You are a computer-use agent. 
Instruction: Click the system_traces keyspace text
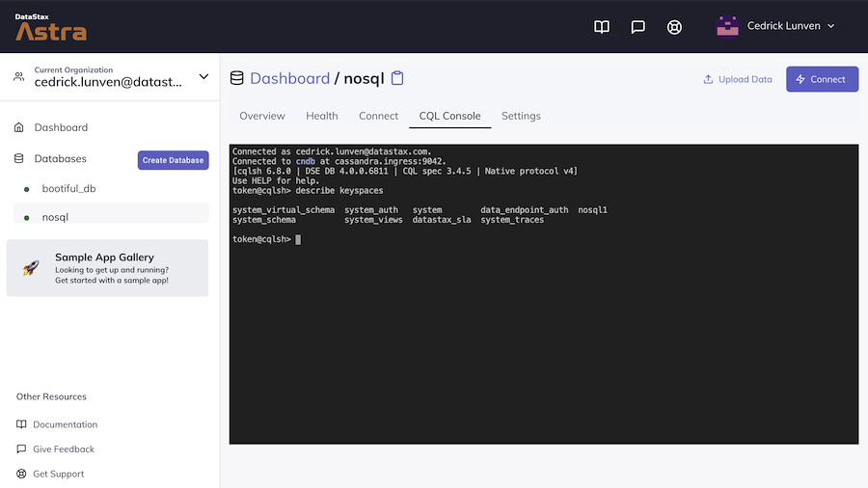pyautogui.click(x=512, y=220)
